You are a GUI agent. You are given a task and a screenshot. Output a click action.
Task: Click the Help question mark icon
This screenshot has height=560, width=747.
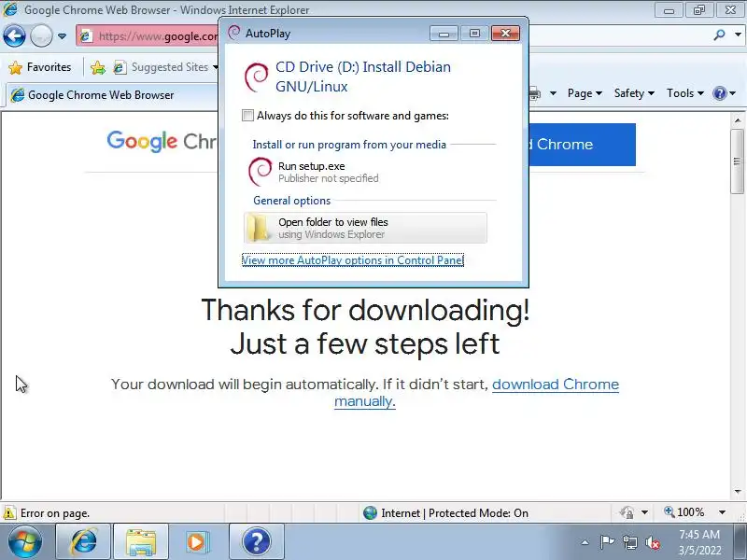[719, 93]
